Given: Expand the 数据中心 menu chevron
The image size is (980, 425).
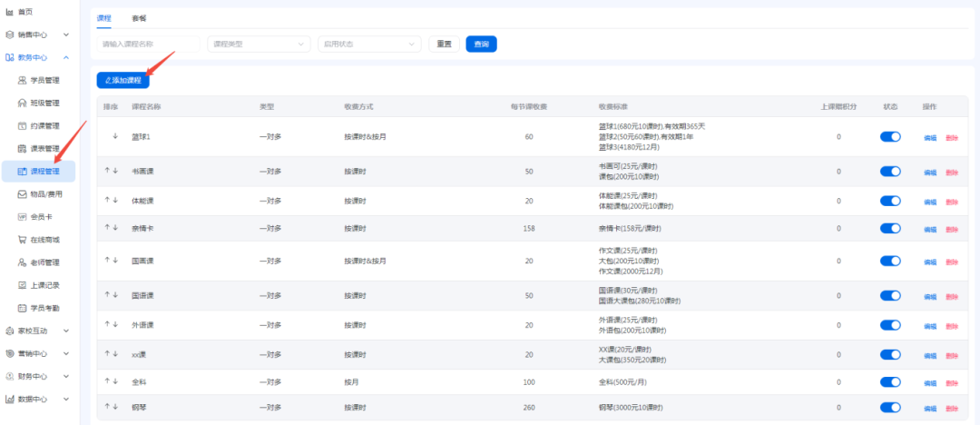Looking at the screenshot, I should click(66, 399).
